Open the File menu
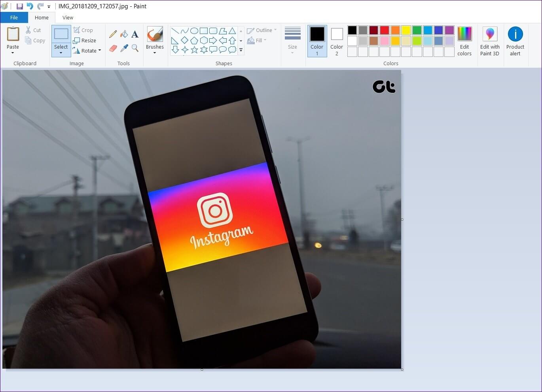This screenshot has width=542, height=392. 14,17
